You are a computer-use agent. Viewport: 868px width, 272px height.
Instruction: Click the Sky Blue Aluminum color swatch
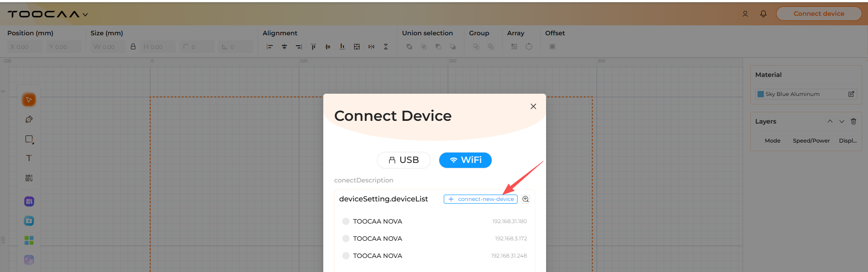[761, 94]
